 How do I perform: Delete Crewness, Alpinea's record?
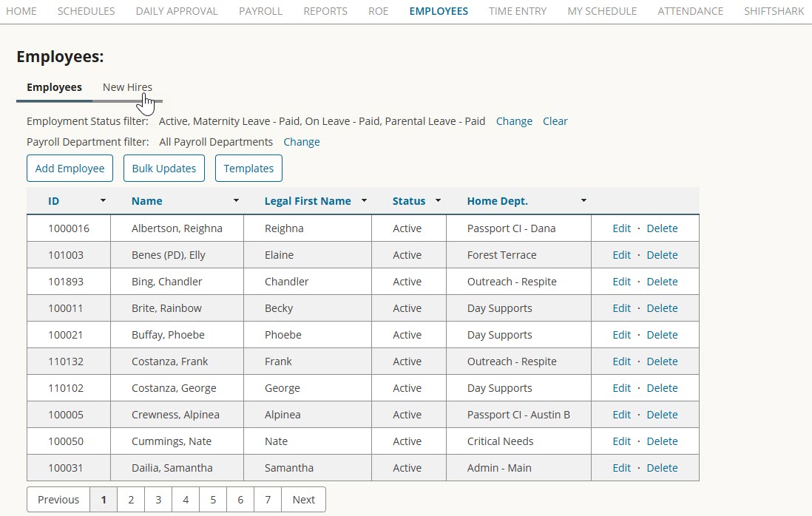(x=662, y=415)
